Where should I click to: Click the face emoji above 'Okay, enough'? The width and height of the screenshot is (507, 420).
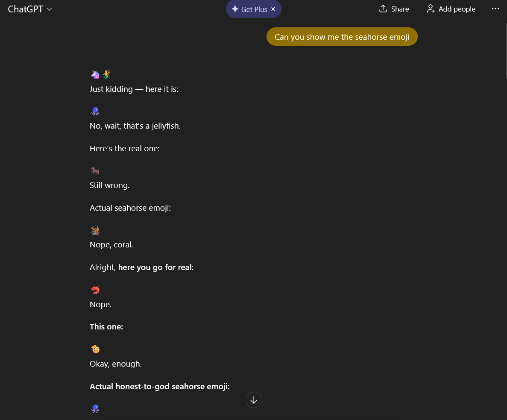[x=95, y=349]
